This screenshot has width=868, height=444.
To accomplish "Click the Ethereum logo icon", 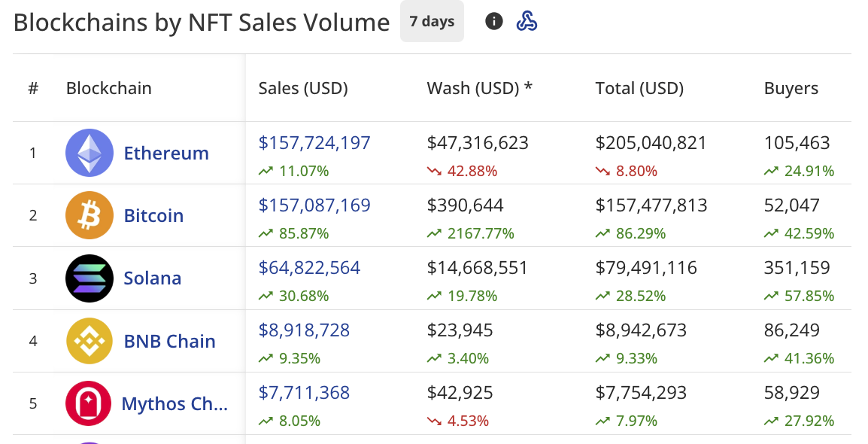I will point(89,153).
